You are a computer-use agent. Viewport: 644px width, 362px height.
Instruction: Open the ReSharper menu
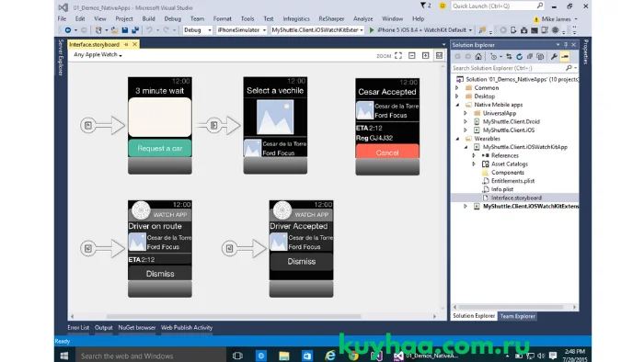(331, 19)
